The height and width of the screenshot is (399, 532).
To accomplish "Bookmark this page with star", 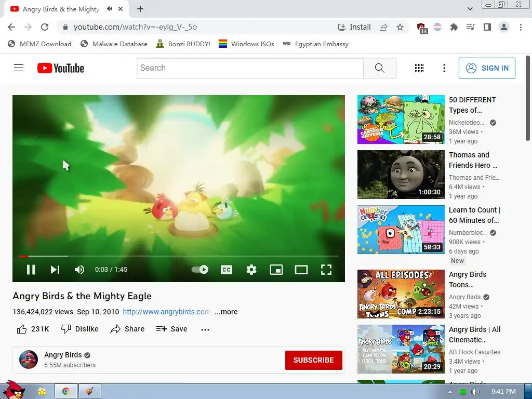I will [400, 27].
